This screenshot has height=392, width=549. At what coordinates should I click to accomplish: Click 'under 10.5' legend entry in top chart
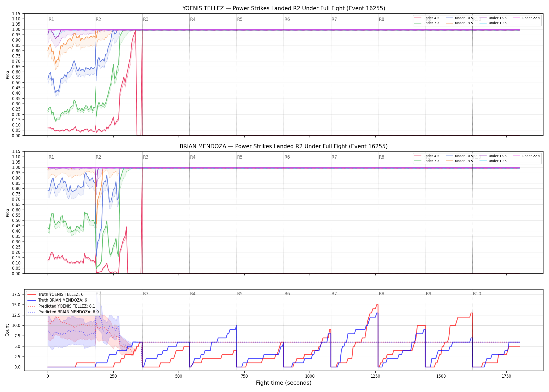tap(459, 18)
